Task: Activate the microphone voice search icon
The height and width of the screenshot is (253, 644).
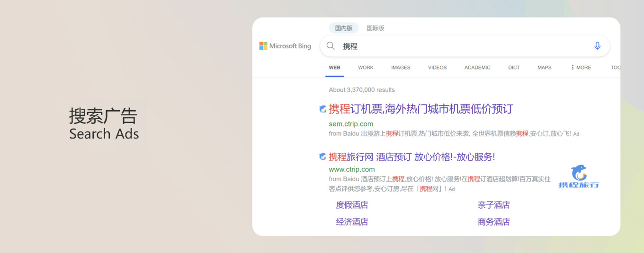Action: point(597,46)
